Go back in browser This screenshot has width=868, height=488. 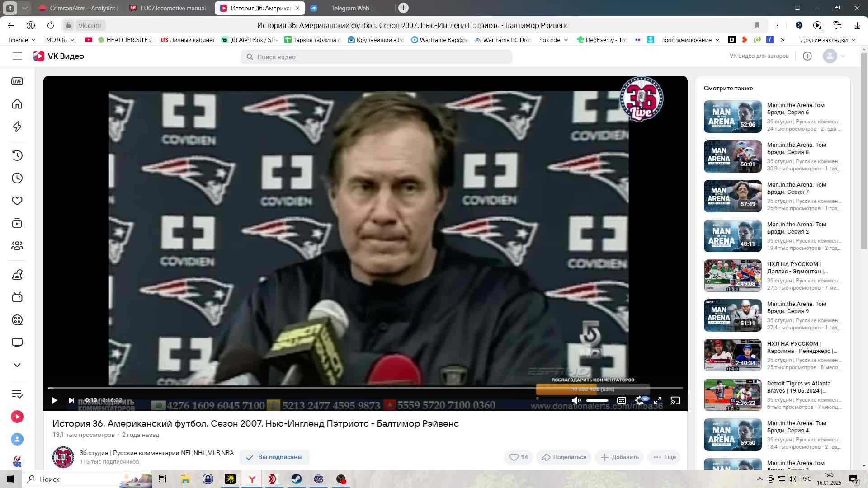coord(11,25)
